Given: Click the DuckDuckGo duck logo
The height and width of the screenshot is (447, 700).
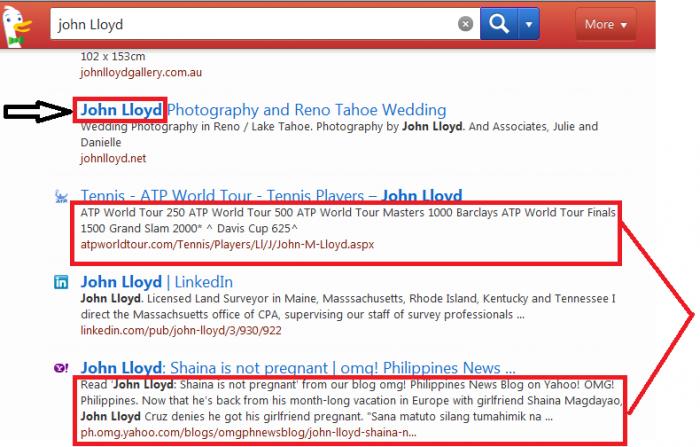Looking at the screenshot, I should tap(16, 25).
